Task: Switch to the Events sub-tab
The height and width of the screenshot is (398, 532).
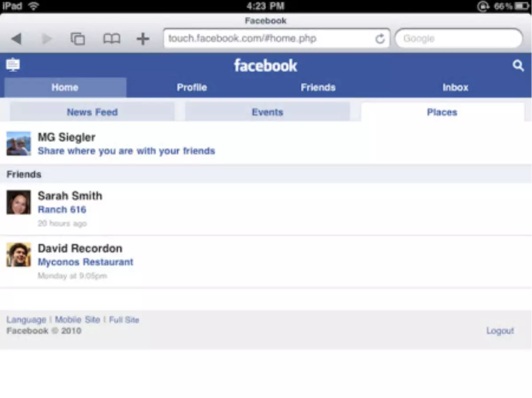Action: [267, 112]
